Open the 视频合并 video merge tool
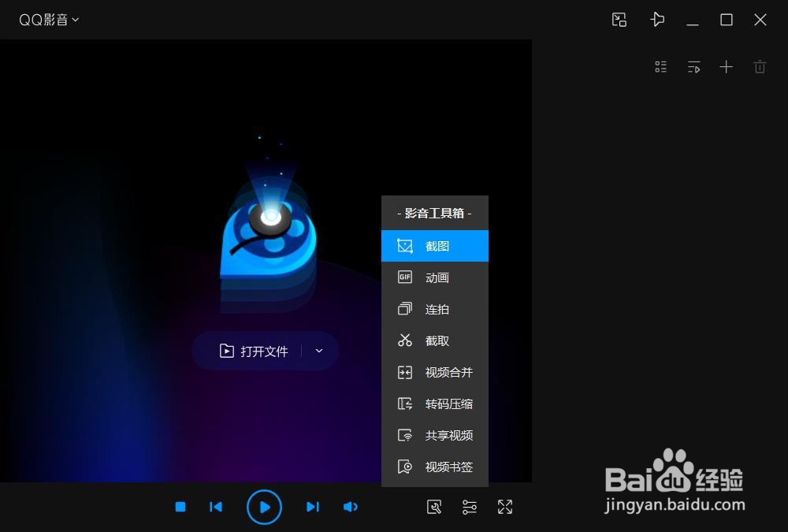Screen dimensions: 788x532 pyautogui.click(x=435, y=372)
